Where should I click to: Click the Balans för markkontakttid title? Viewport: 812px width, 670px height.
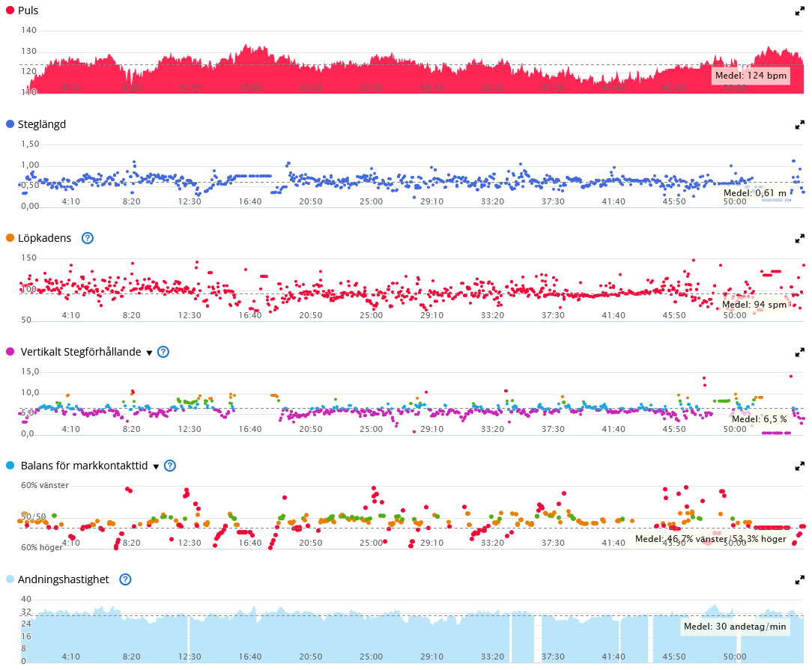pyautogui.click(x=85, y=466)
